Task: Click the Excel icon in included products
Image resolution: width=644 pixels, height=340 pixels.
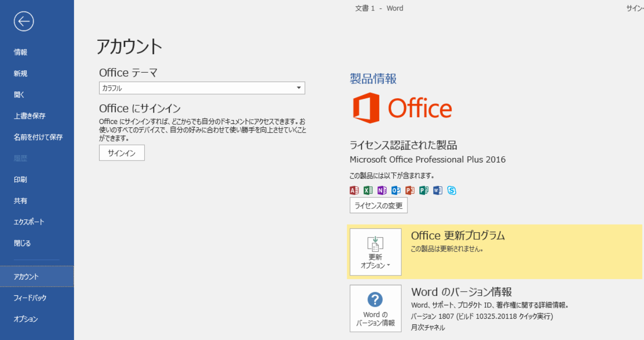Action: pos(368,190)
